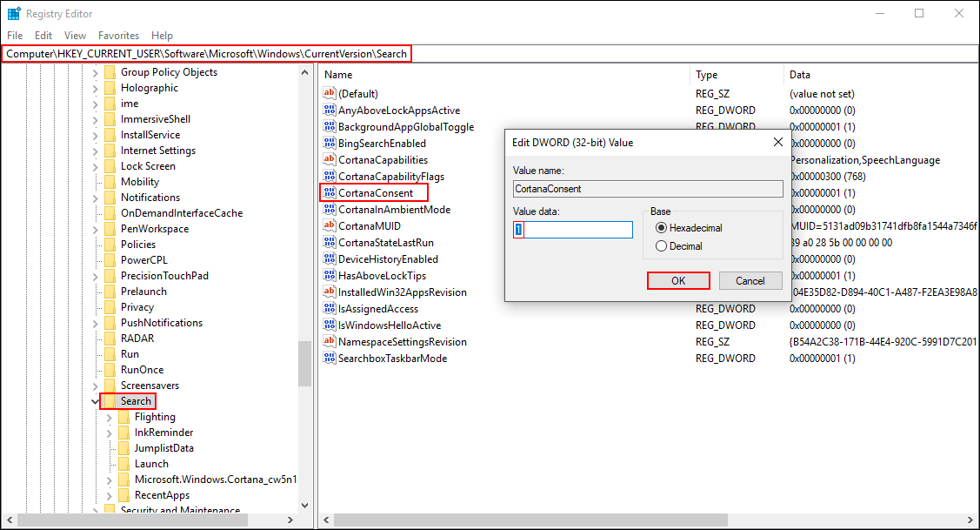Open the Edit menu

(x=43, y=36)
